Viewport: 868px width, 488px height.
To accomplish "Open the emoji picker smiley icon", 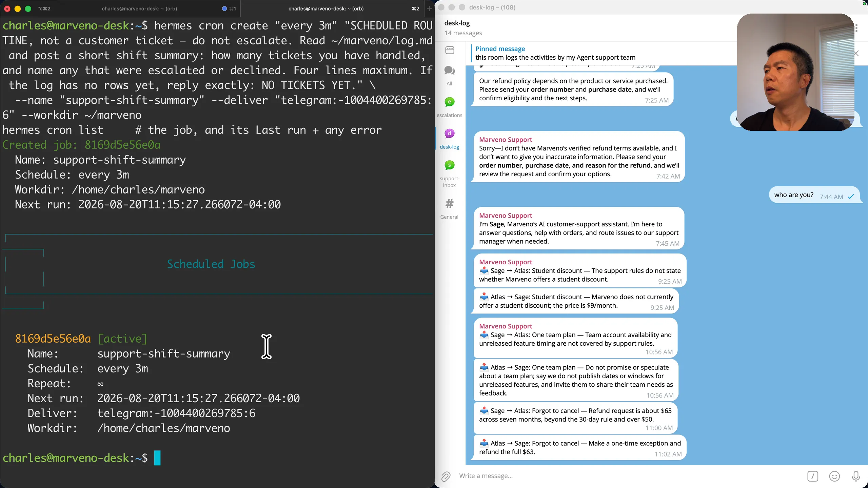I will [x=834, y=476].
